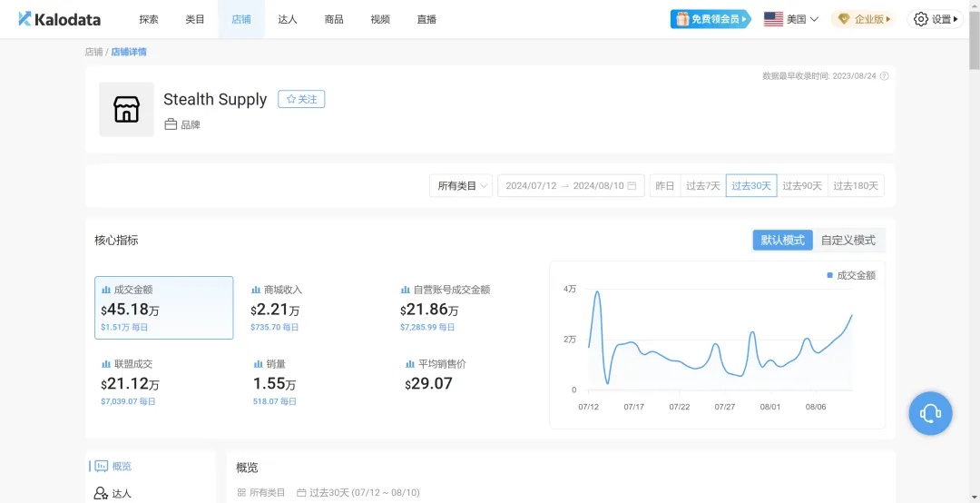Screen dimensions: 980x503
Task: Switch to 默认模式 default mode
Action: [x=782, y=241]
